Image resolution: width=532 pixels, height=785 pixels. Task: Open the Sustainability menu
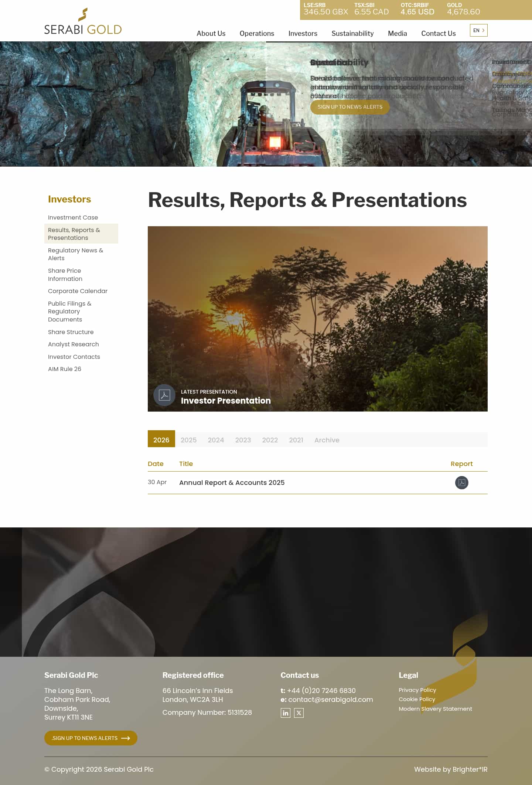pos(352,33)
